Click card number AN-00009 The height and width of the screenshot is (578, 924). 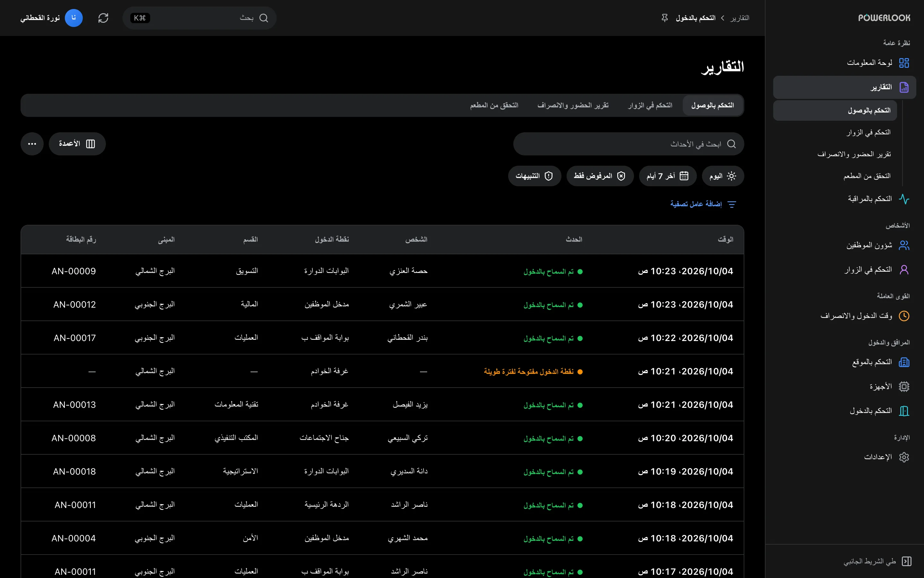coord(74,271)
